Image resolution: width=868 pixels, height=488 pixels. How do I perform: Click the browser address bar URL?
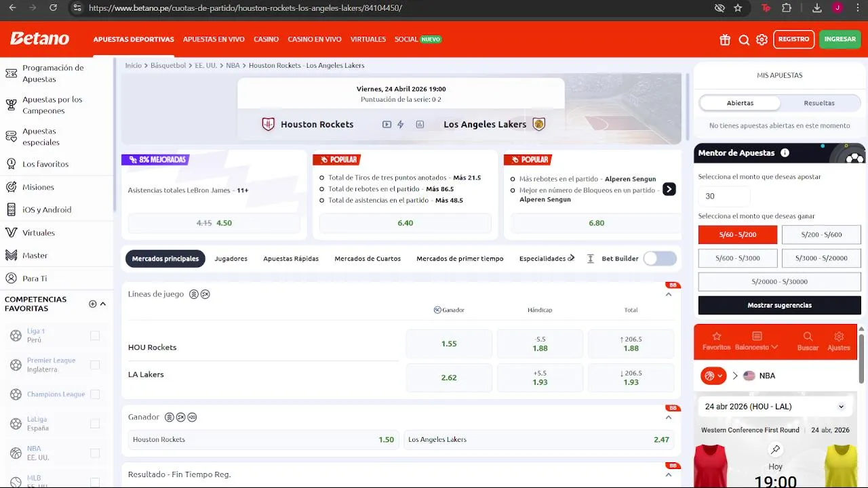[245, 8]
